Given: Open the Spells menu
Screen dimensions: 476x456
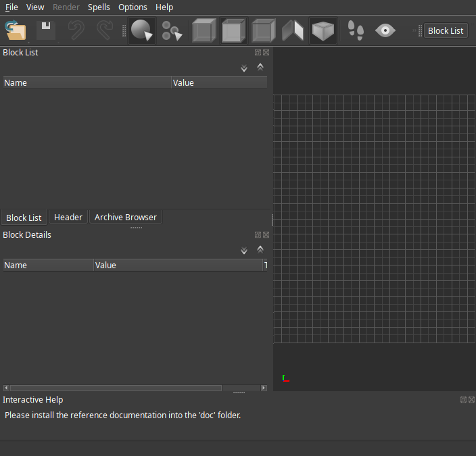Looking at the screenshot, I should point(99,7).
